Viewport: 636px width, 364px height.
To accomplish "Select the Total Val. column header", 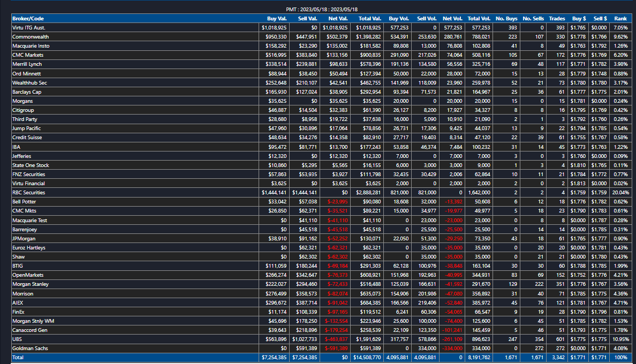I will 369,19.
